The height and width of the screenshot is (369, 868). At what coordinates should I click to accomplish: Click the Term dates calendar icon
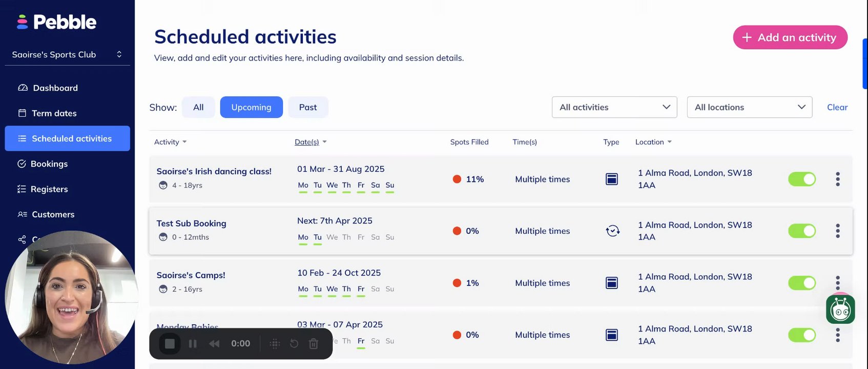pyautogui.click(x=22, y=113)
